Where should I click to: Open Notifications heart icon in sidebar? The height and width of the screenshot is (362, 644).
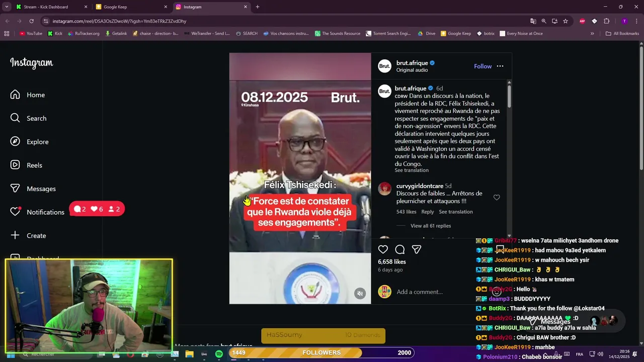16,212
